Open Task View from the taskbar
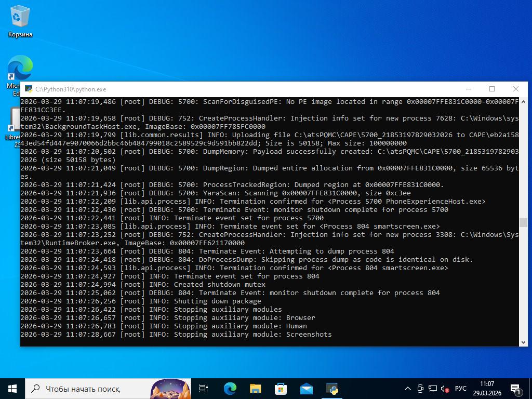532x399 pixels. [x=204, y=388]
